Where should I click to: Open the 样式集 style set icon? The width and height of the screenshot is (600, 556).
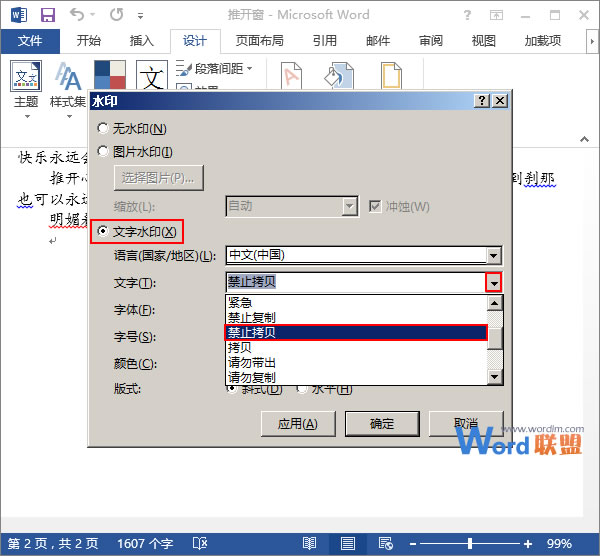(68, 89)
